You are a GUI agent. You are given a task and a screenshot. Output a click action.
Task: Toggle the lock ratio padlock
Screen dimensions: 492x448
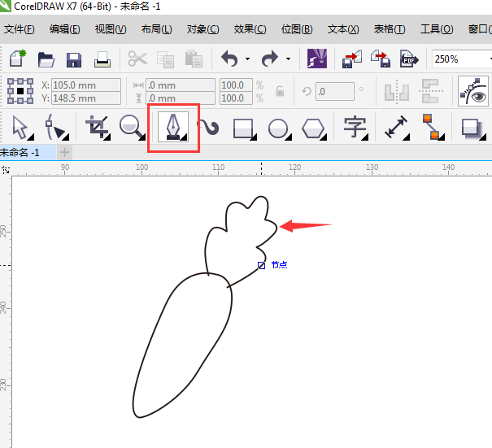[x=280, y=91]
